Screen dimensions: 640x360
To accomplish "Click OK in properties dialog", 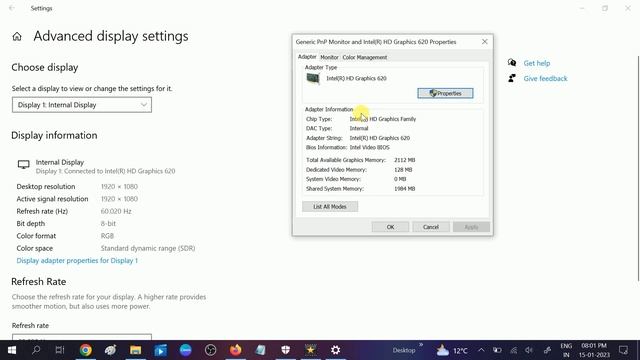I will (390, 227).
